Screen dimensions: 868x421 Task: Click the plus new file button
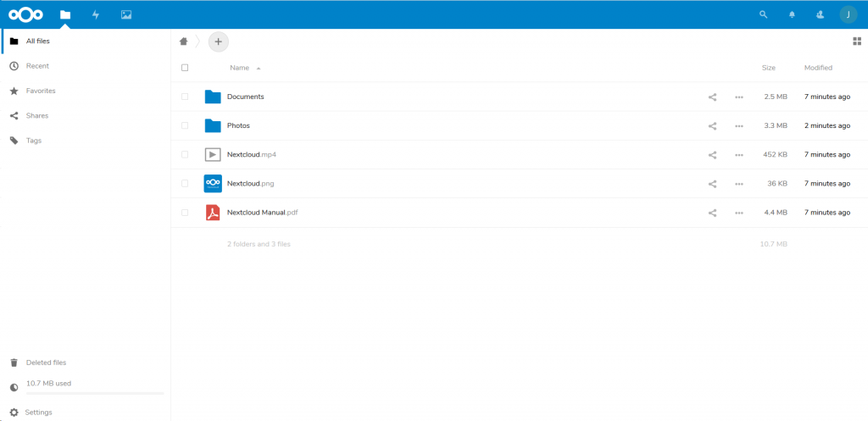(x=218, y=42)
